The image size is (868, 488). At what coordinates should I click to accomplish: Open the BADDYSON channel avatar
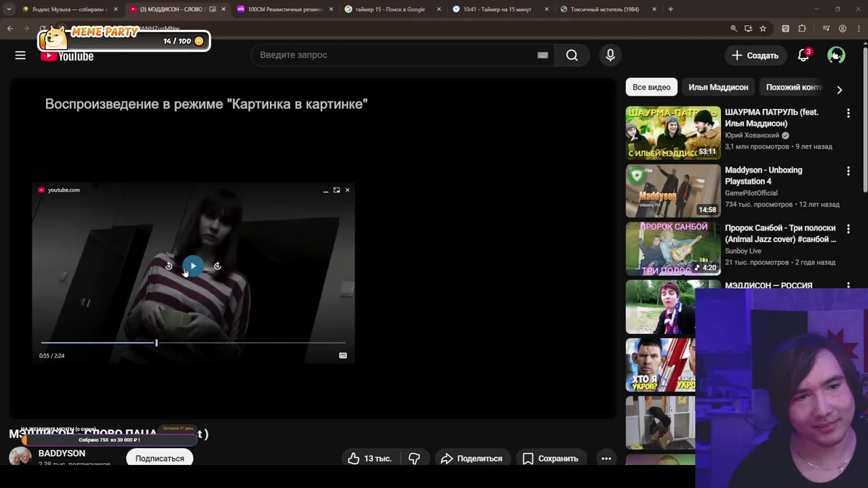coord(20,456)
